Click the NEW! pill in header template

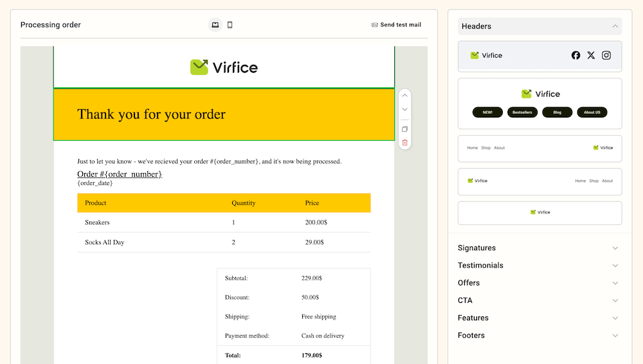click(487, 112)
